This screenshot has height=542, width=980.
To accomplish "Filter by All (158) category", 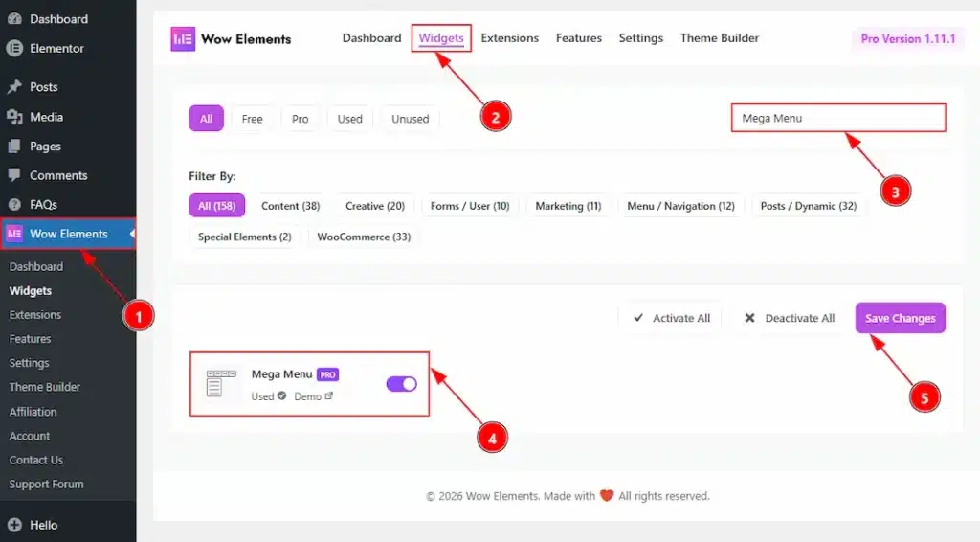I will (x=217, y=206).
